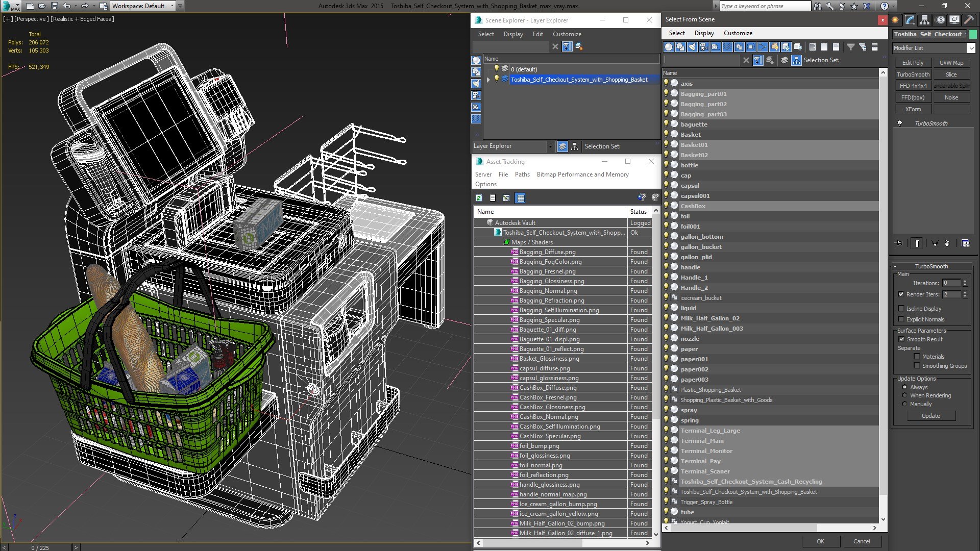The image size is (980, 551).
Task: Open the Hierarchy command panel tab
Action: 924,20
